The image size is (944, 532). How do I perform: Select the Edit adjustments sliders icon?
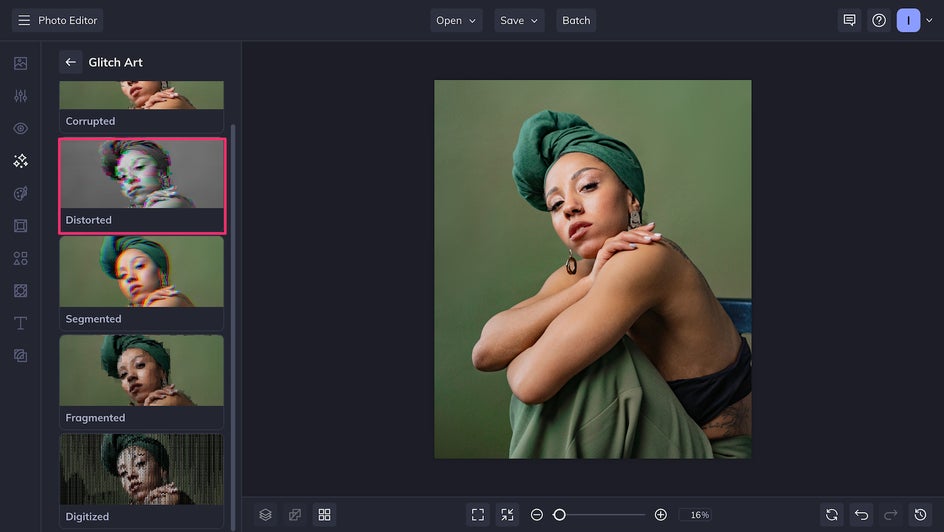pyautogui.click(x=20, y=96)
